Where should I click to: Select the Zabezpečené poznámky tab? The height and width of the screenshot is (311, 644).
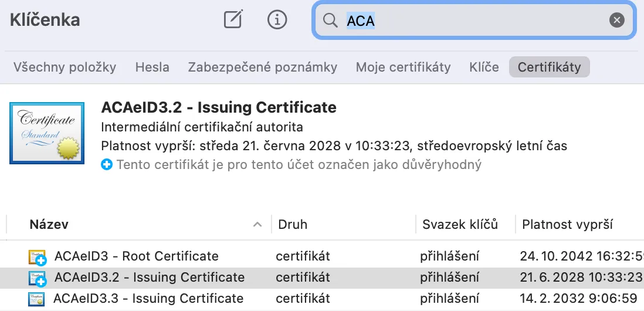coord(262,67)
